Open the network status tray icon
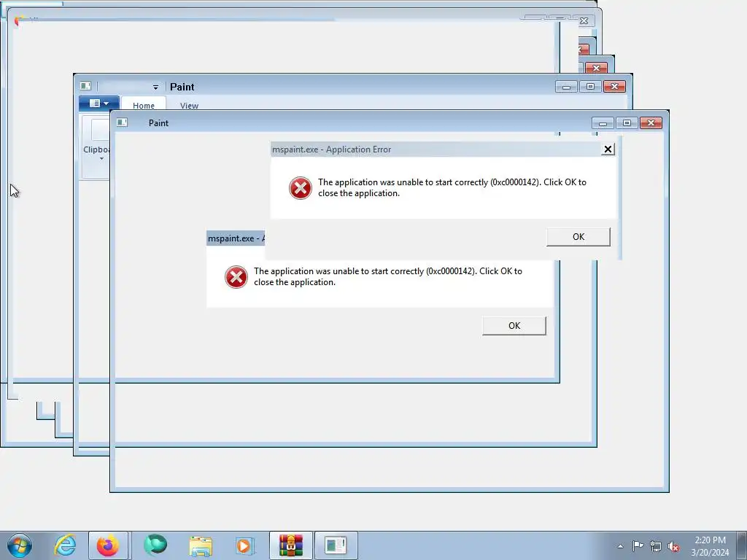Viewport: 747px width, 560px height. (x=656, y=546)
